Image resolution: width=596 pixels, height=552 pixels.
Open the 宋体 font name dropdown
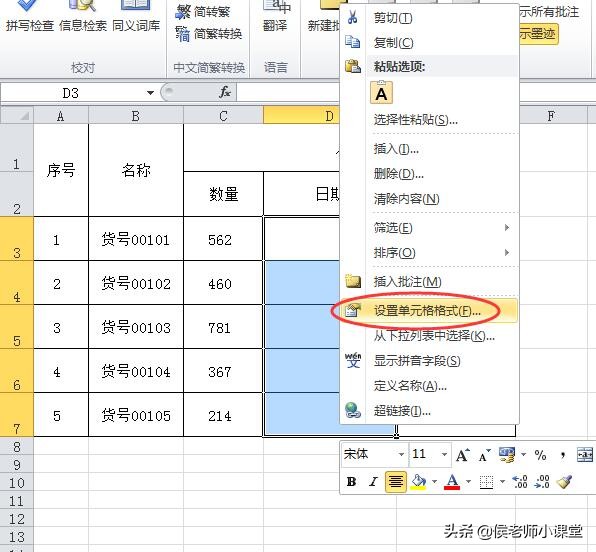coord(401,455)
